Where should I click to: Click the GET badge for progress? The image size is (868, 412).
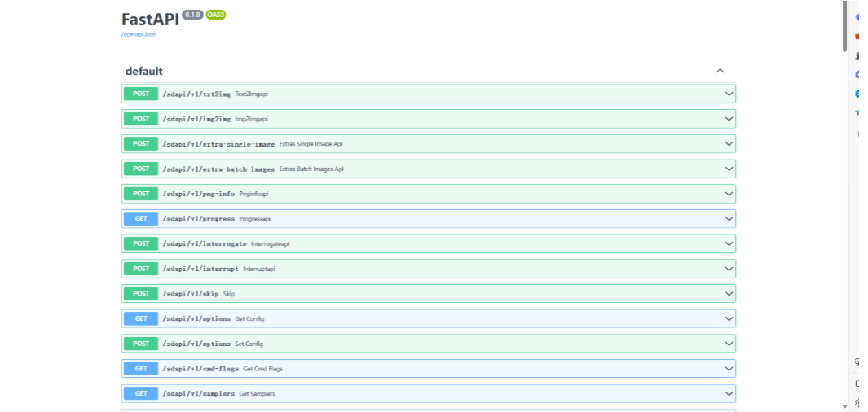coord(141,219)
